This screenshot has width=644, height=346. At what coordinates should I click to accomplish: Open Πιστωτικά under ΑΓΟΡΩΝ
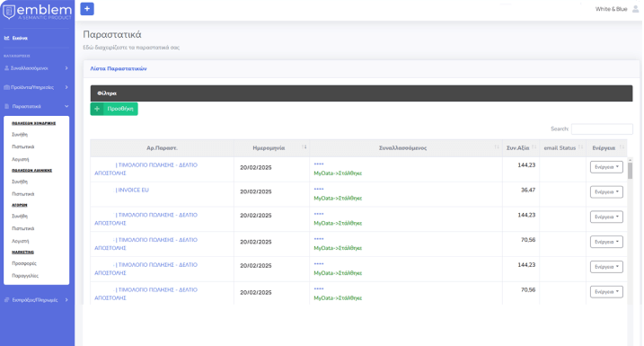(23, 228)
